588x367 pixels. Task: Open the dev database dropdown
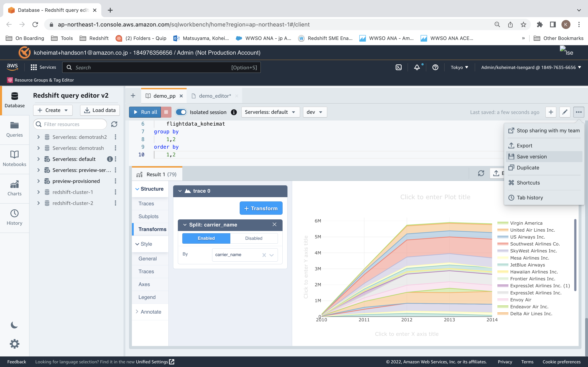pos(314,112)
